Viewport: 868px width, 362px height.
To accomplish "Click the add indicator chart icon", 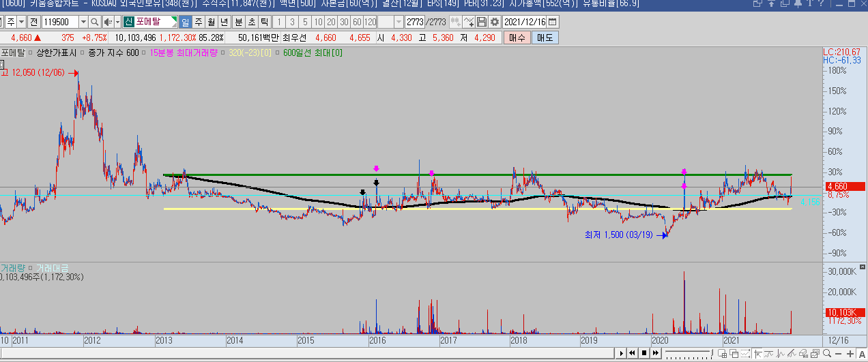I will 469,22.
